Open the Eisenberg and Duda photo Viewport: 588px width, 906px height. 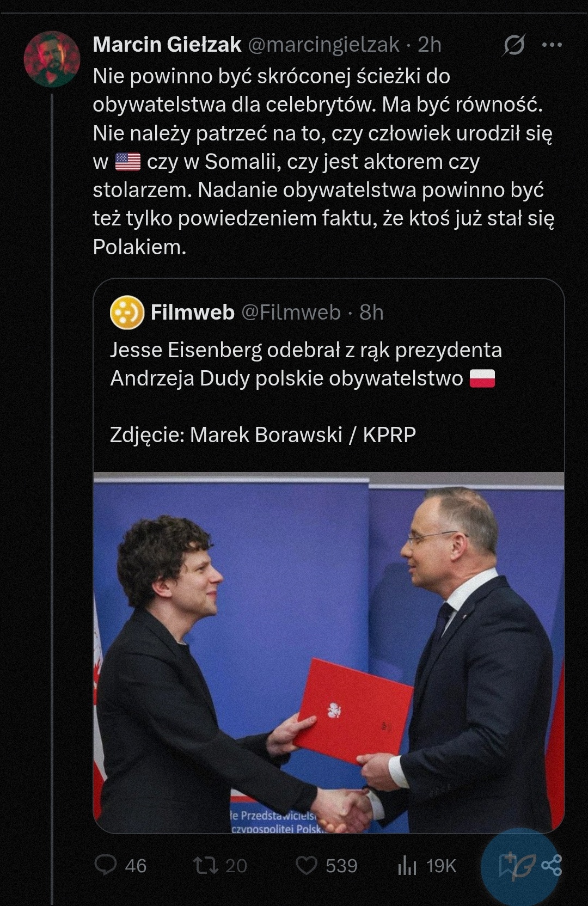coord(328,652)
